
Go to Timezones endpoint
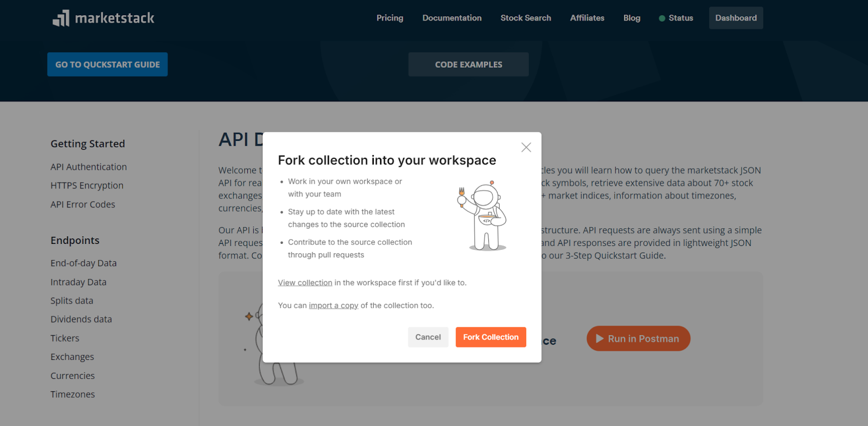pos(72,395)
